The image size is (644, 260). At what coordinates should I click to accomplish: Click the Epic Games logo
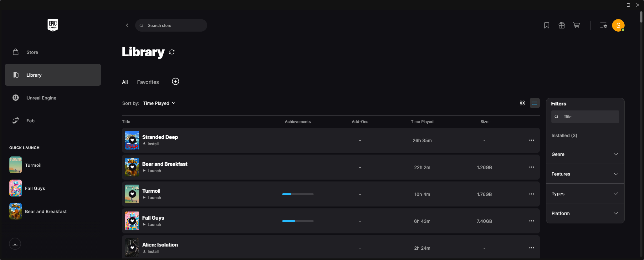53,25
